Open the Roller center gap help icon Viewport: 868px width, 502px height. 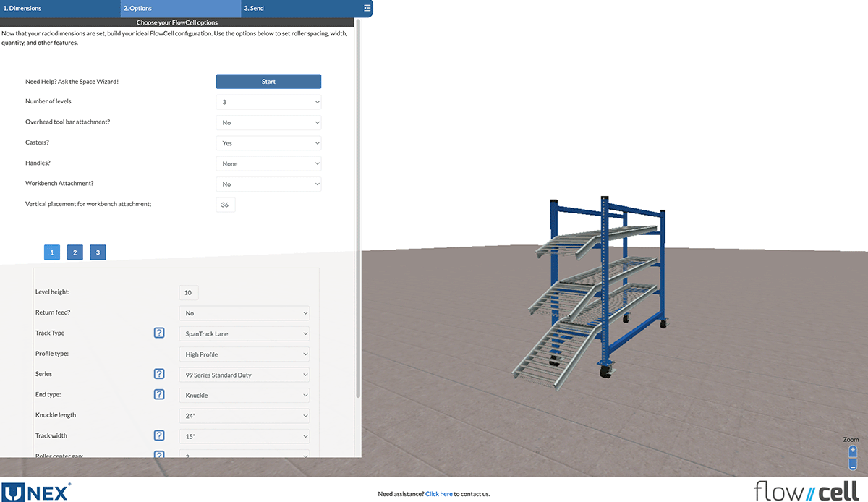[x=159, y=455]
